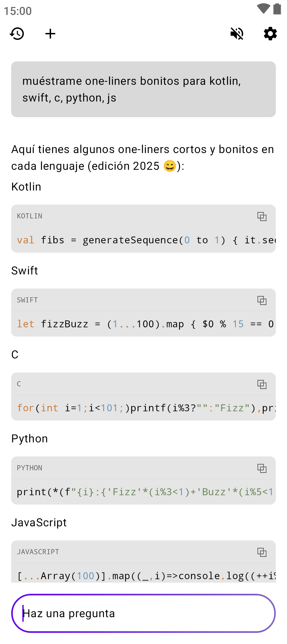The width and height of the screenshot is (287, 644).
Task: Copy the JavaScript code block
Action: click(x=262, y=552)
